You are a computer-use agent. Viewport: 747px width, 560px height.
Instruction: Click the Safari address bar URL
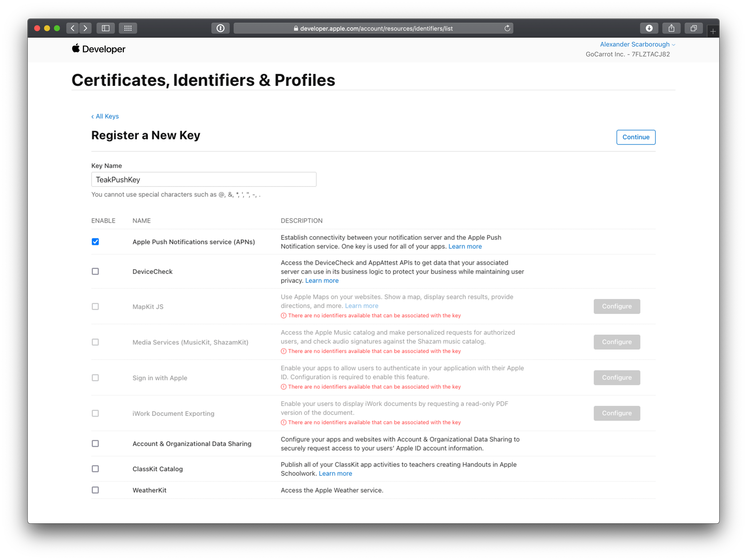[376, 28]
